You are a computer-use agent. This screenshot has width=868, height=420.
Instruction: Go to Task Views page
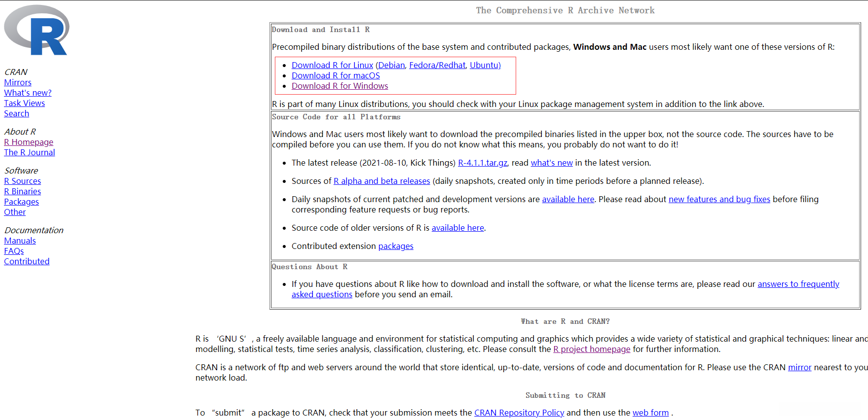coord(24,103)
